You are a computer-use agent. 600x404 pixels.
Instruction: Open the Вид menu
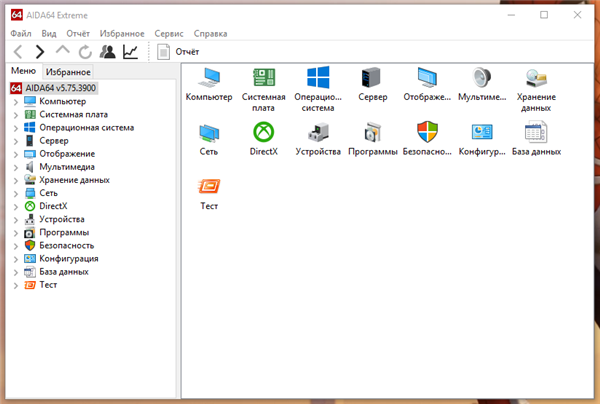click(49, 34)
